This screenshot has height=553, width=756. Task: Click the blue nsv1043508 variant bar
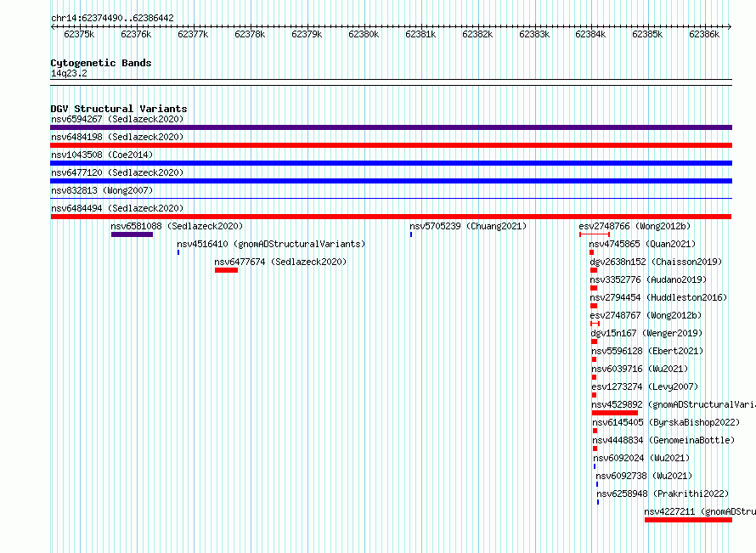[x=391, y=163]
